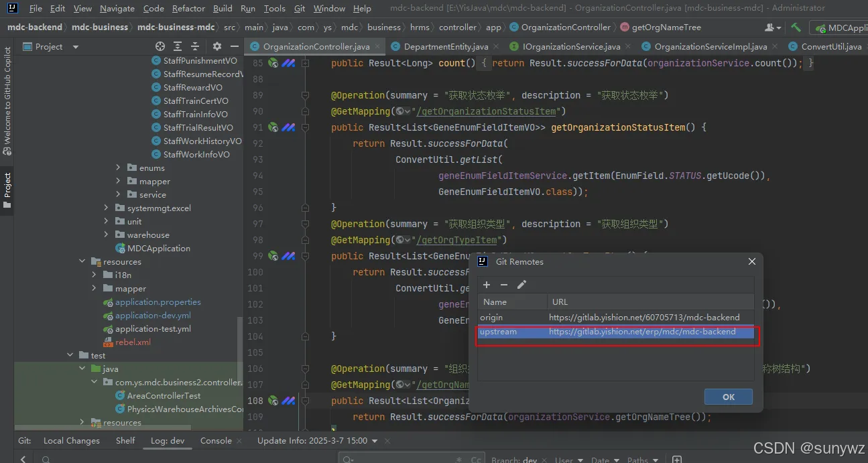The width and height of the screenshot is (868, 463).
Task: Add a new Git remote with plus
Action: pos(487,285)
